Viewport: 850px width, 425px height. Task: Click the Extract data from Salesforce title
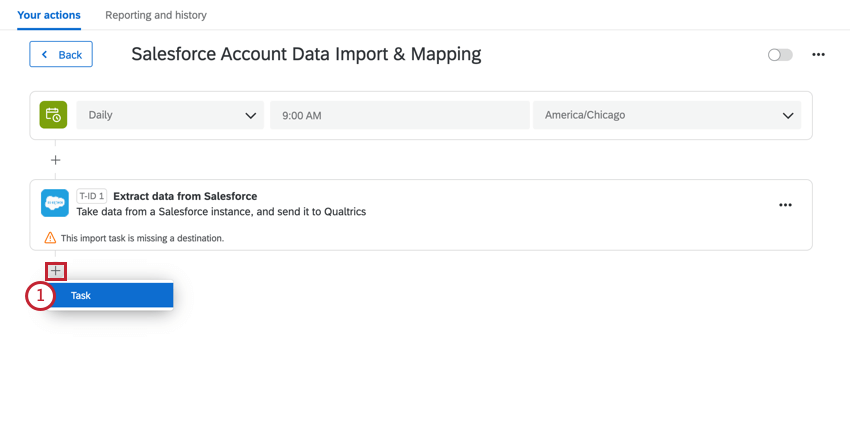tap(185, 196)
